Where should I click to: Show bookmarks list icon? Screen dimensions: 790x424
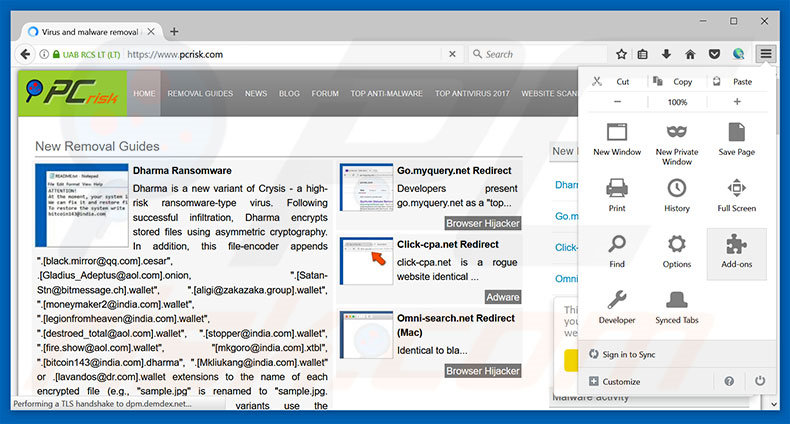click(x=642, y=54)
